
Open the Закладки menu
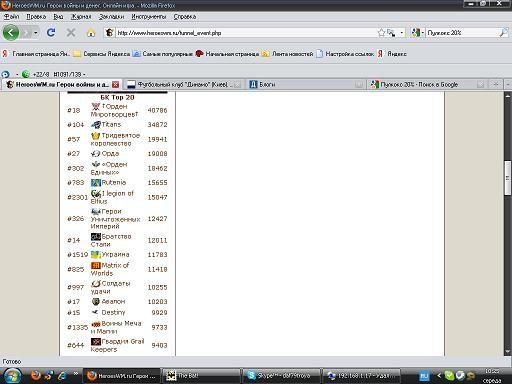111,17
